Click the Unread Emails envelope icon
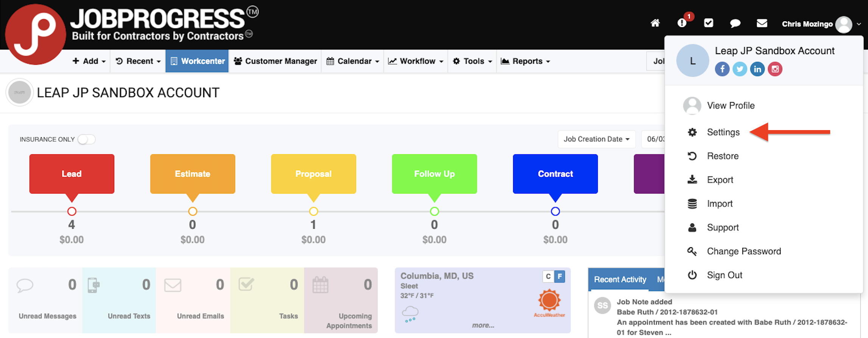 [173, 285]
